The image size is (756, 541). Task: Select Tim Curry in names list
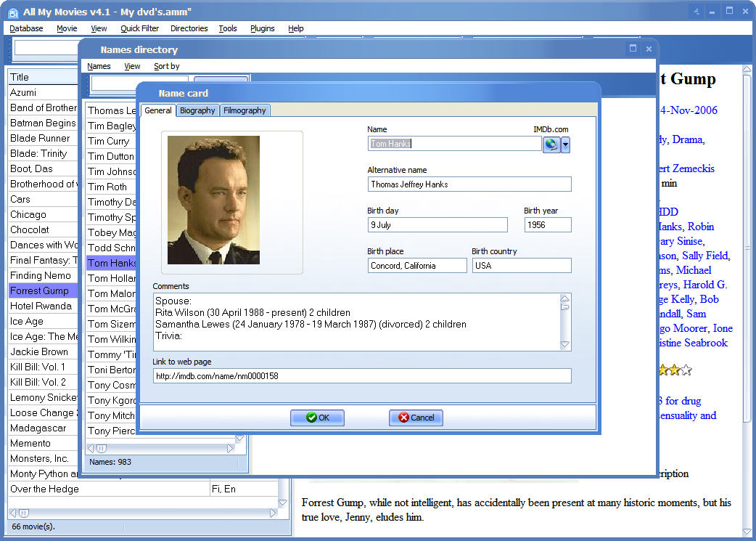[112, 141]
